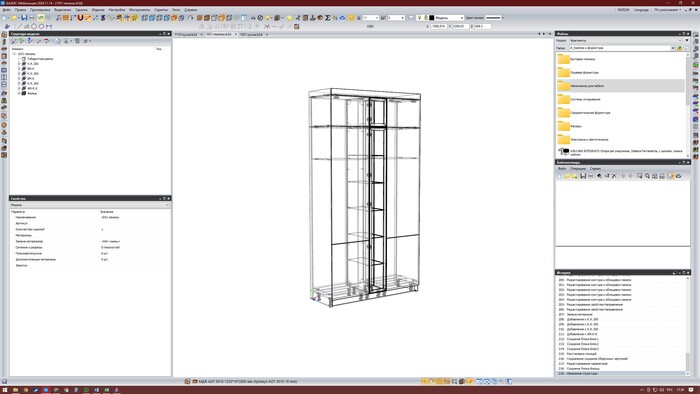Toggle the first highlighted snap mode in the bottom bar
The height and width of the screenshot is (394, 700).
[425, 382]
